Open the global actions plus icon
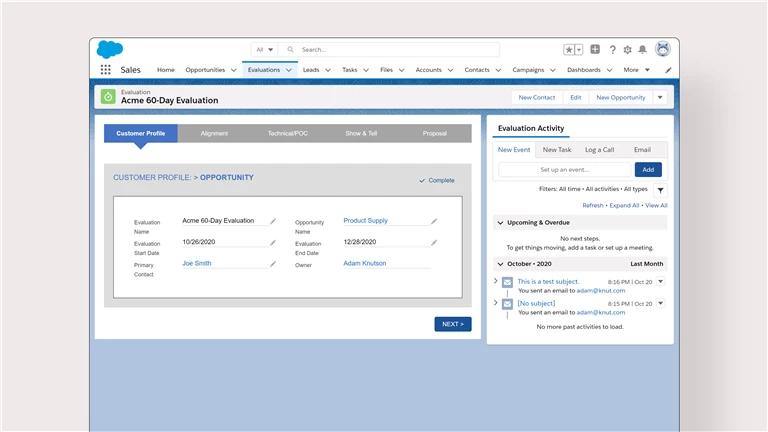 pyautogui.click(x=595, y=49)
